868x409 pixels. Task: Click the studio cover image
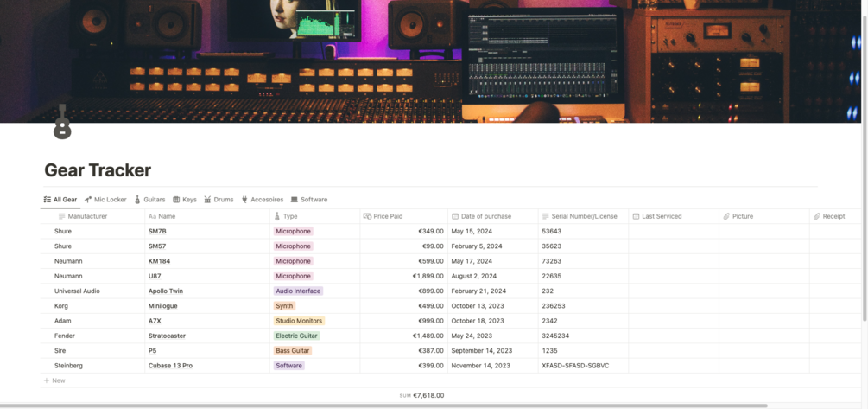pyautogui.click(x=430, y=61)
